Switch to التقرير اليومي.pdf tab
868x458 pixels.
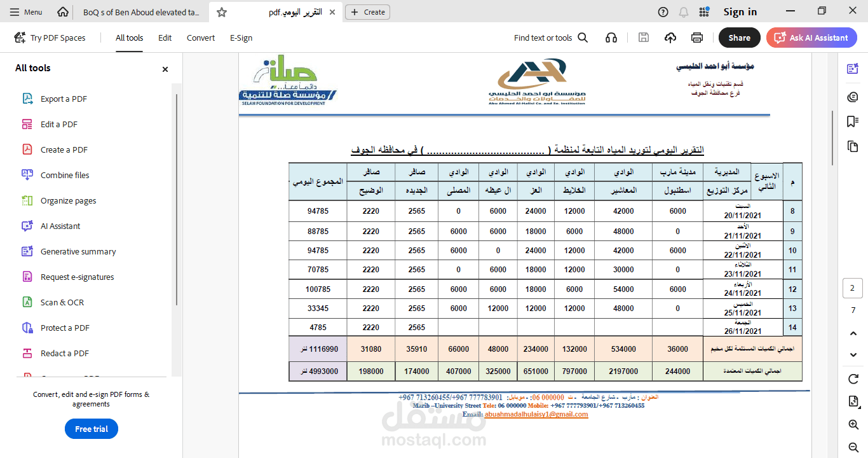(296, 12)
